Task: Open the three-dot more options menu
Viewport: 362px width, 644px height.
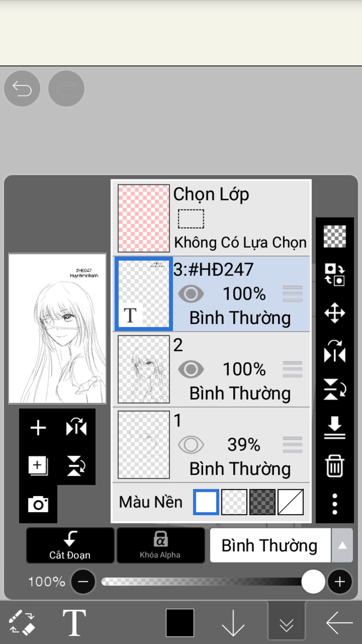Action: (x=334, y=504)
